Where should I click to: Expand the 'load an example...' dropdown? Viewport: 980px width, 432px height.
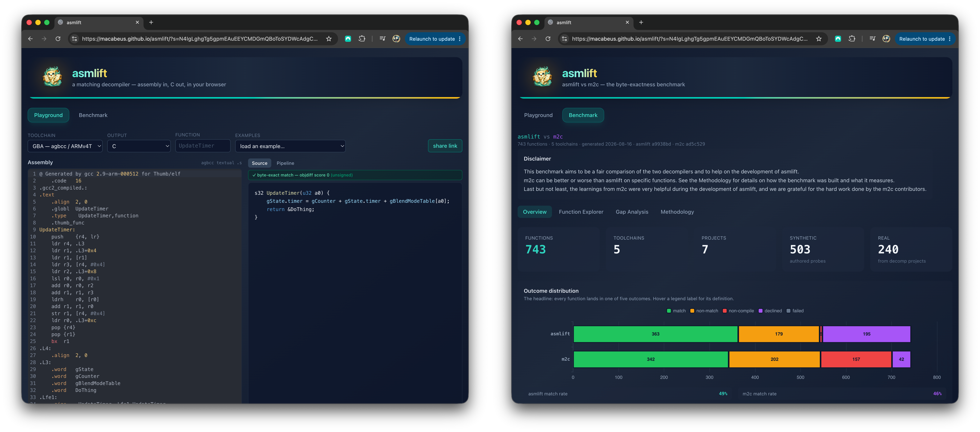(290, 146)
